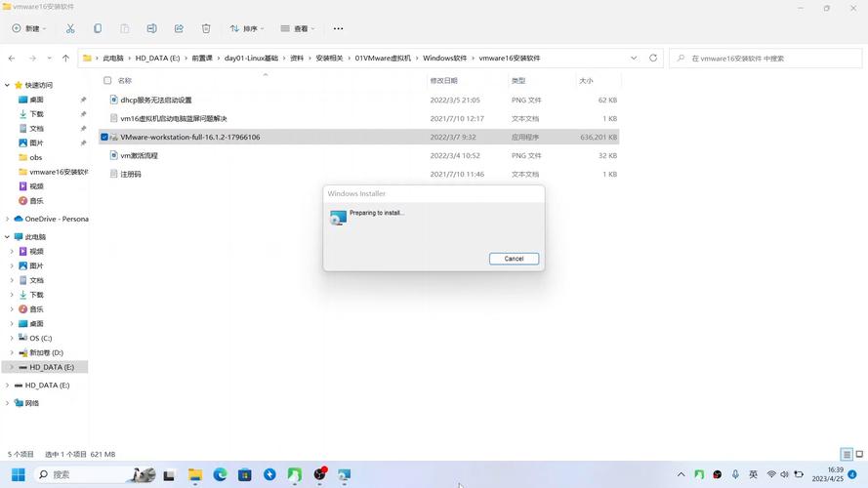Open 音乐 under 此电脑
Image resolution: width=868 pixels, height=488 pixels.
pyautogui.click(x=36, y=308)
